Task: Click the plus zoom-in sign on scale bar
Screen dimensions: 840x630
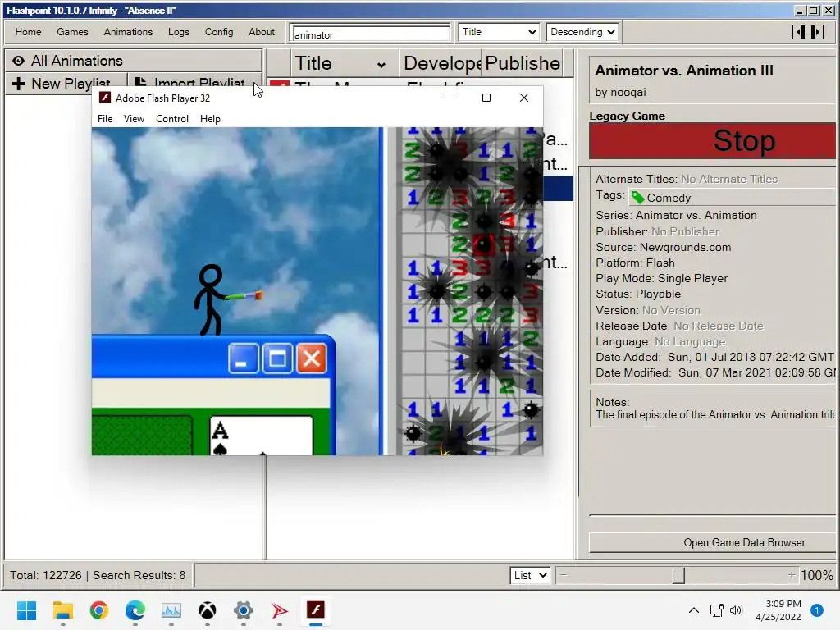Action: 792,575
